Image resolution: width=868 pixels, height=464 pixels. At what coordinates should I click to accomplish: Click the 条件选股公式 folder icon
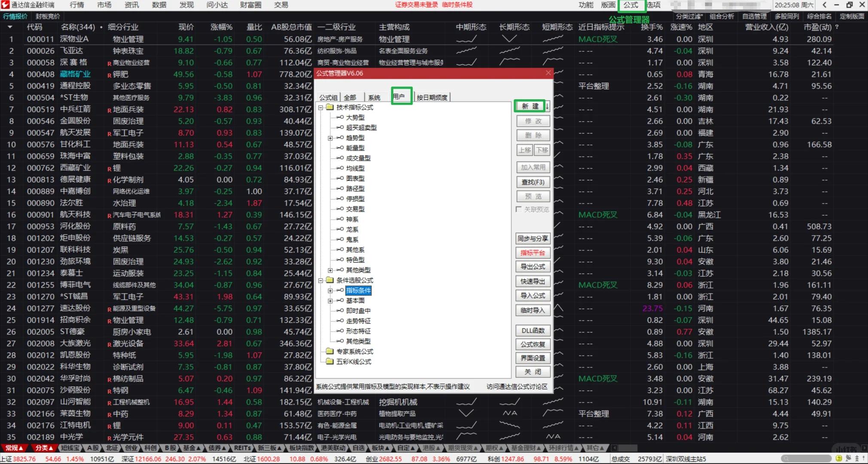click(330, 280)
